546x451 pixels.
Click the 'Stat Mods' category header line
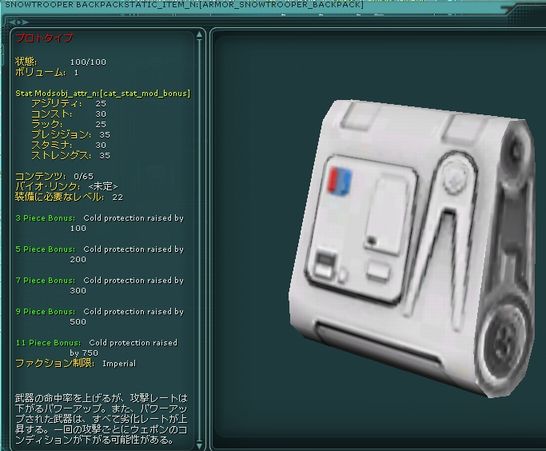point(103,93)
